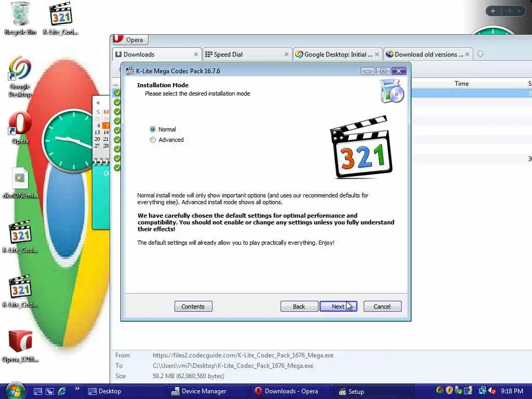Click the previous month arrow on calendar gadget
Viewport: 532px width, 399px height.
click(x=98, y=102)
